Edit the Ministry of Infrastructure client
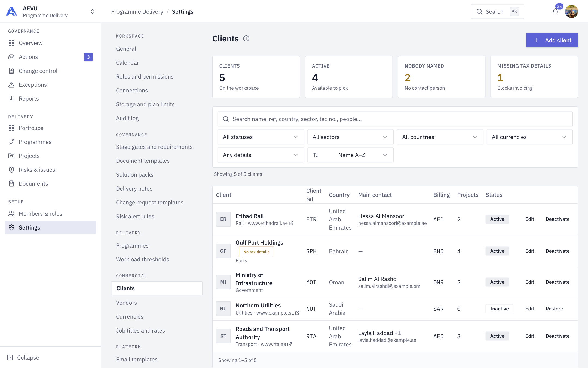 pyautogui.click(x=529, y=282)
